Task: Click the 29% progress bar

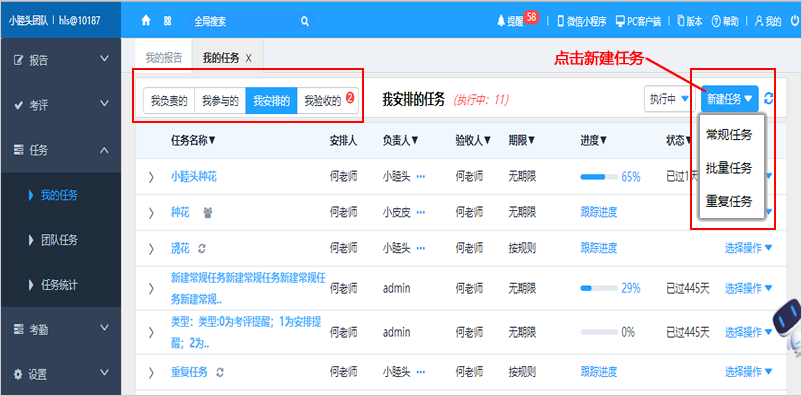Action: (x=598, y=289)
